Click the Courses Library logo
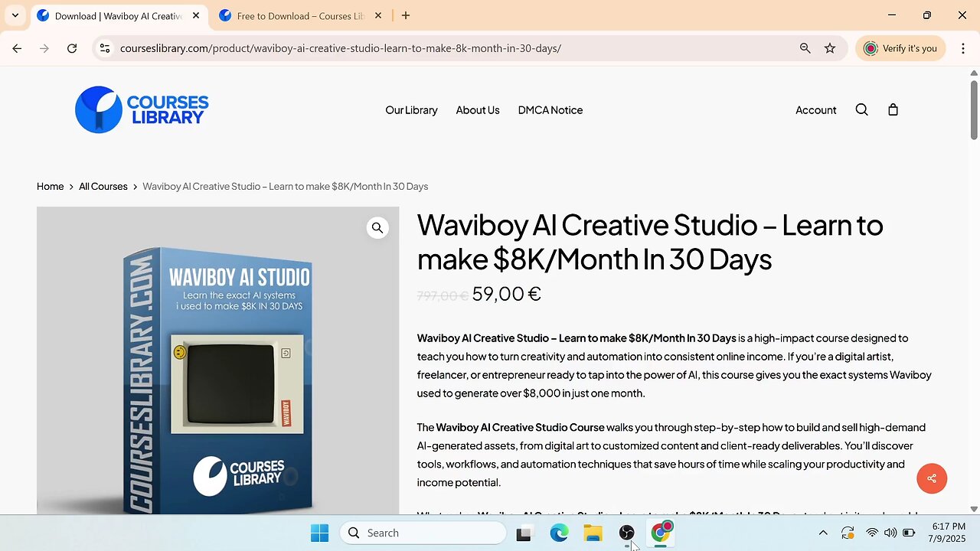The width and height of the screenshot is (980, 551). pyautogui.click(x=142, y=109)
